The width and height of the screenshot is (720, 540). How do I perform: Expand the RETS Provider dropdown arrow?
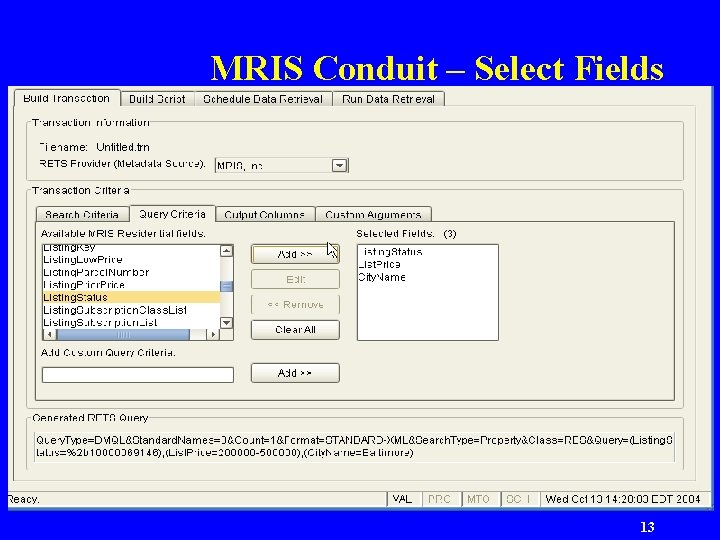[339, 165]
